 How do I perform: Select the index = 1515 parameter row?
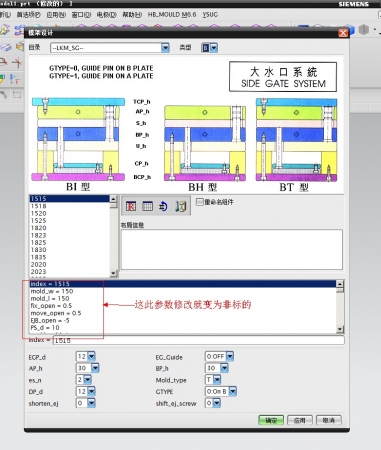[183, 284]
